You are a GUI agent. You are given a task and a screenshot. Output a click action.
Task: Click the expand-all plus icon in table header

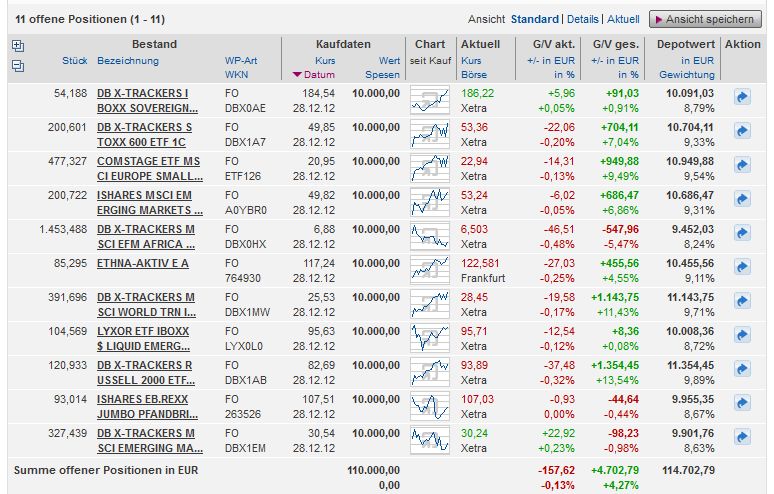click(17, 45)
